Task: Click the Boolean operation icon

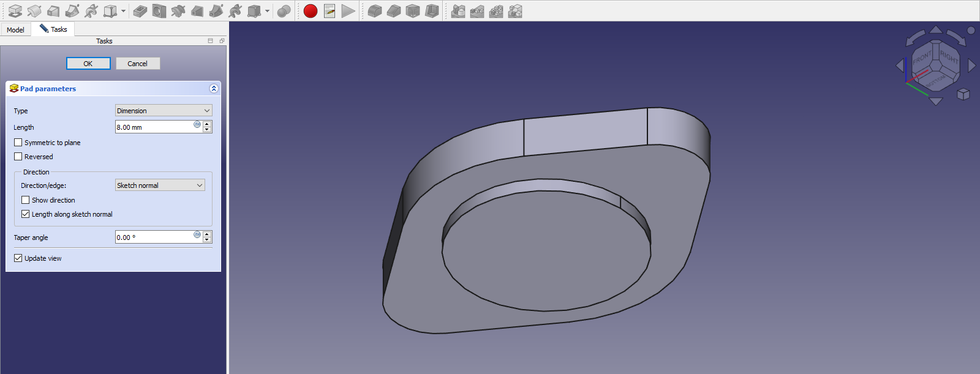Action: click(284, 11)
